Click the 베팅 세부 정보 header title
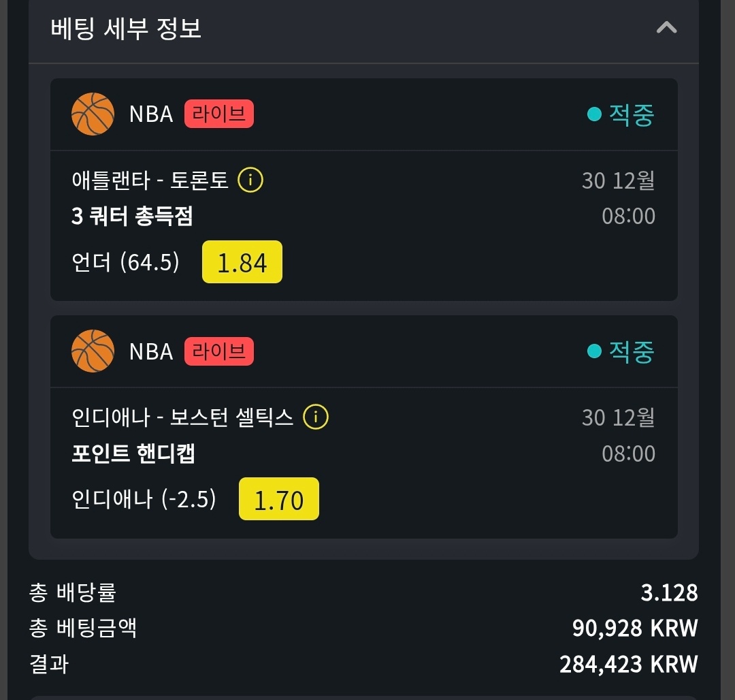Screen dimensions: 735x700 (x=126, y=29)
